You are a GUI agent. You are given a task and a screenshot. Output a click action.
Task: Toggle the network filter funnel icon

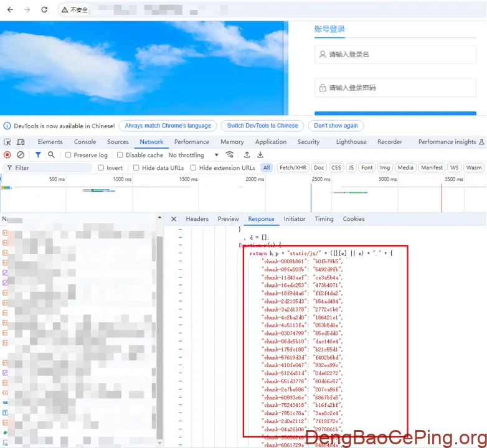tap(38, 155)
